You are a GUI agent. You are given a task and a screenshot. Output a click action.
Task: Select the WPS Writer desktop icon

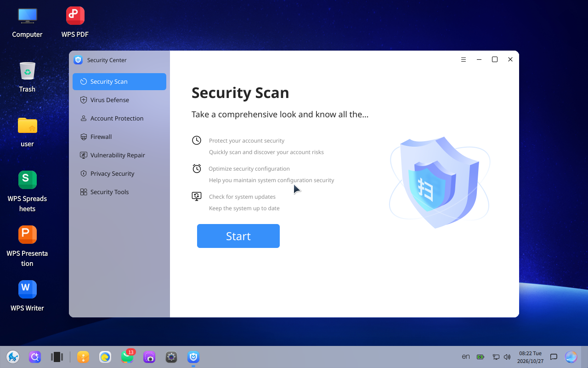click(x=27, y=296)
